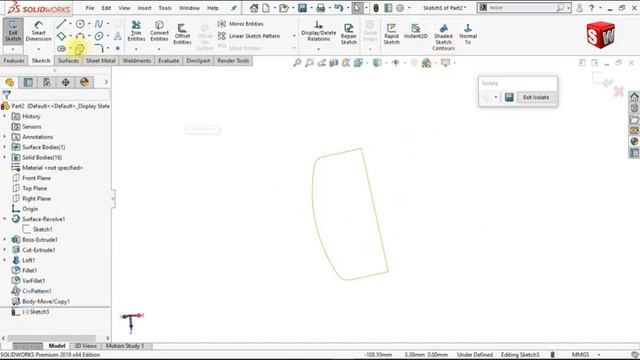Click Convert Entities tool
Viewport: 640px width, 360px height.
159,31
